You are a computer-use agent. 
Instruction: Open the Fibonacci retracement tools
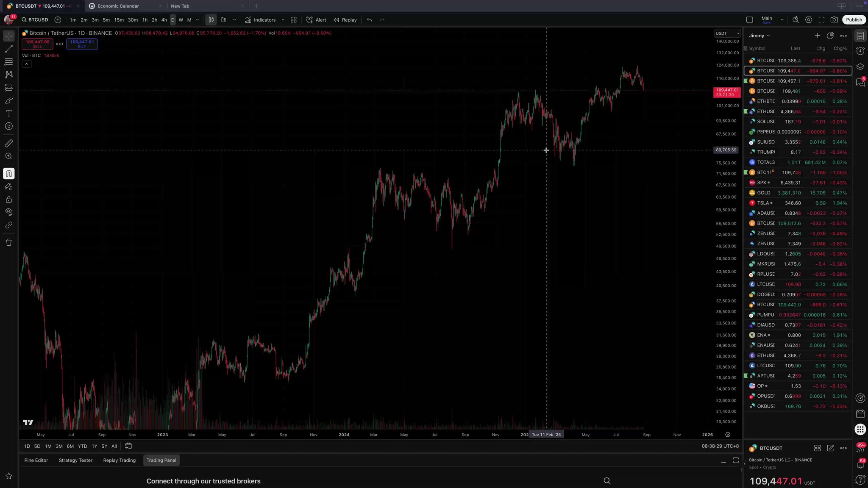pyautogui.click(x=9, y=62)
